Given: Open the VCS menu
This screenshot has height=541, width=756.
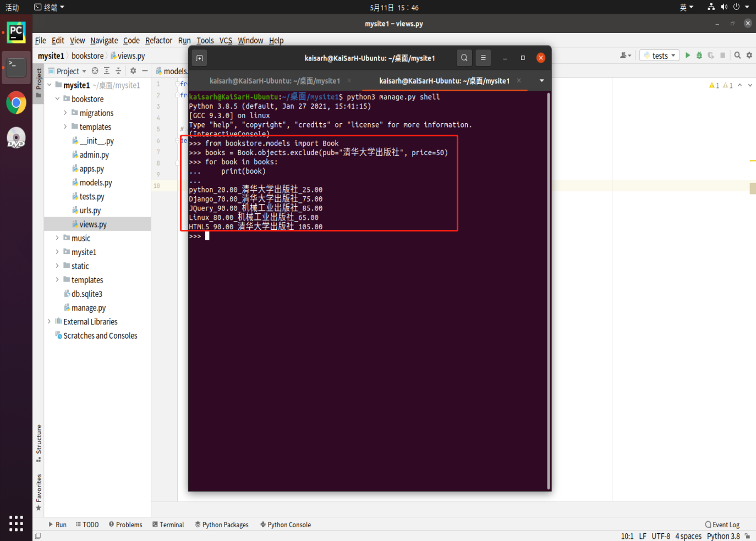Looking at the screenshot, I should [x=226, y=41].
